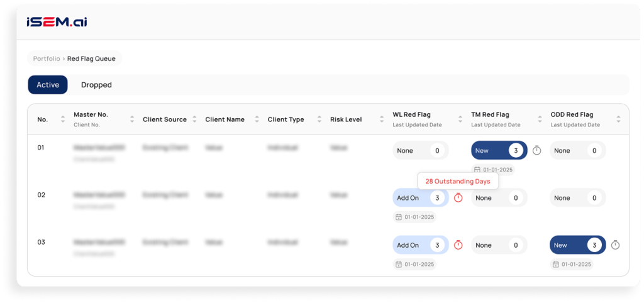Sort table by No. column arrows
644x303 pixels.
tap(62, 119)
